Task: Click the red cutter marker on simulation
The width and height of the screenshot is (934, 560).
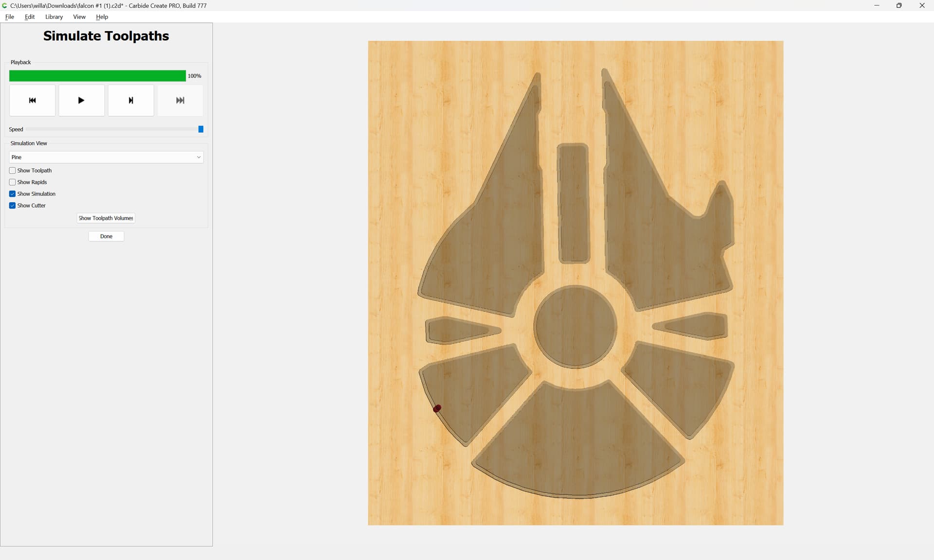Action: 437,408
